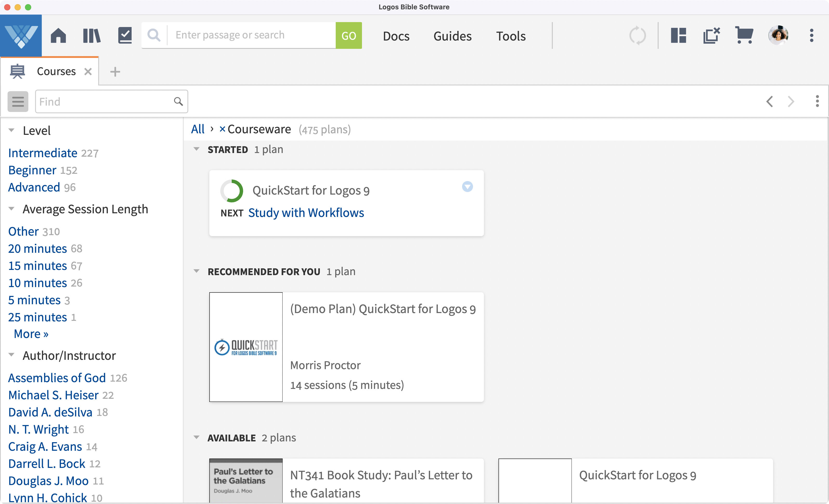Add a new tab with the plus icon
Image resolution: width=829 pixels, height=504 pixels.
(x=115, y=72)
